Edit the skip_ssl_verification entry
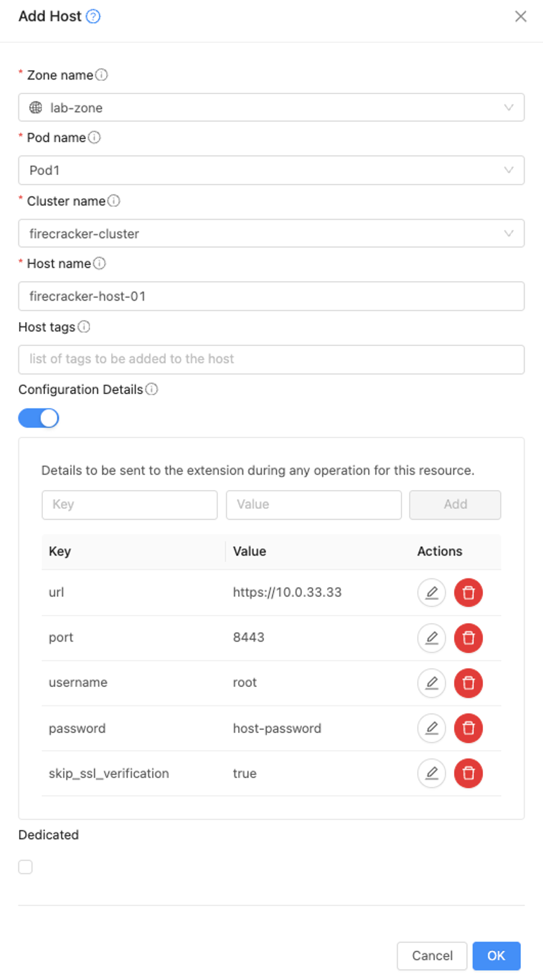Screen dimensions: 543x980 click(x=431, y=774)
